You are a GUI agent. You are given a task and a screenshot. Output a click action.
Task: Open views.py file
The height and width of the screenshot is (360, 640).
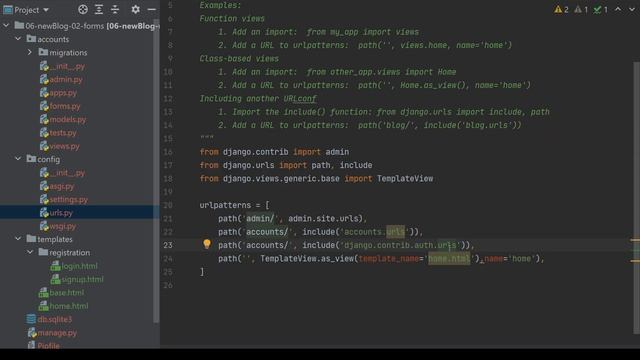64,146
